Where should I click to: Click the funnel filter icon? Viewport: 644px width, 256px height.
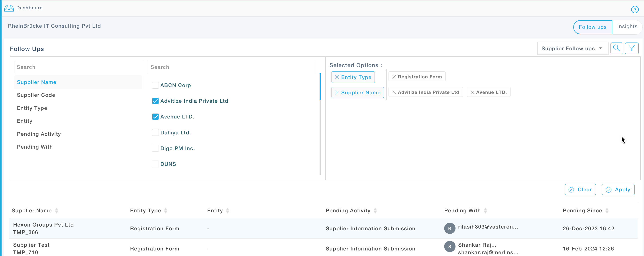[x=632, y=48]
